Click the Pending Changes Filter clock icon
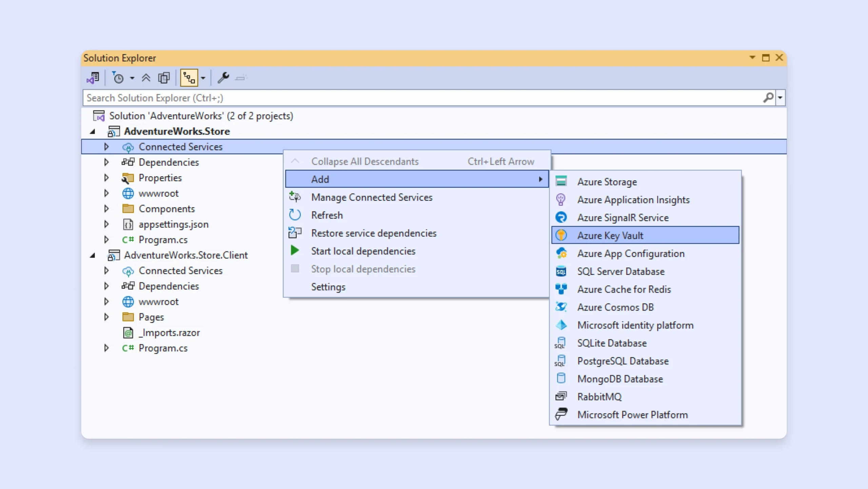 click(x=118, y=78)
